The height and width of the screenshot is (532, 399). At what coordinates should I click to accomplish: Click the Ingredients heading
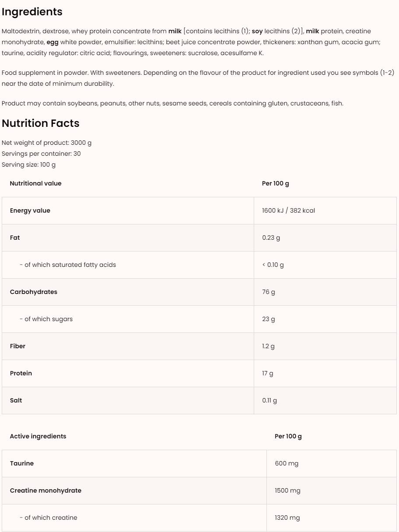click(x=32, y=12)
